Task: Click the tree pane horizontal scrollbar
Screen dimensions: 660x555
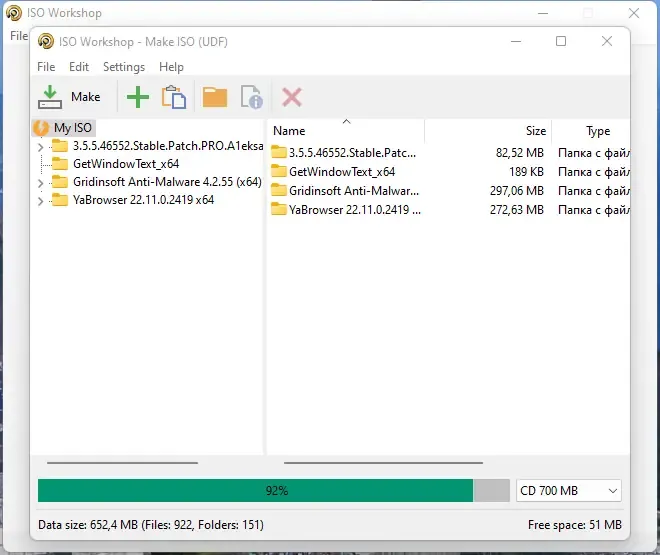Action: (x=122, y=463)
